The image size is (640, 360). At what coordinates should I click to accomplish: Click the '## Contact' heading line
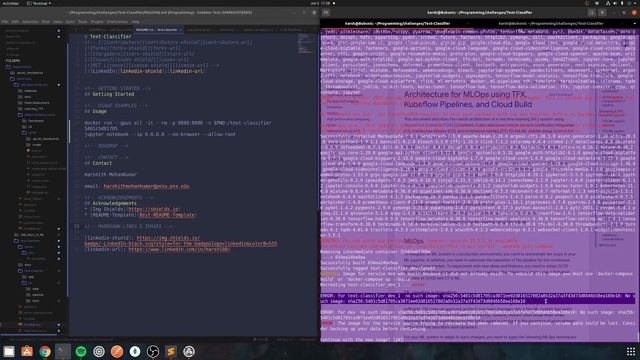click(98, 163)
